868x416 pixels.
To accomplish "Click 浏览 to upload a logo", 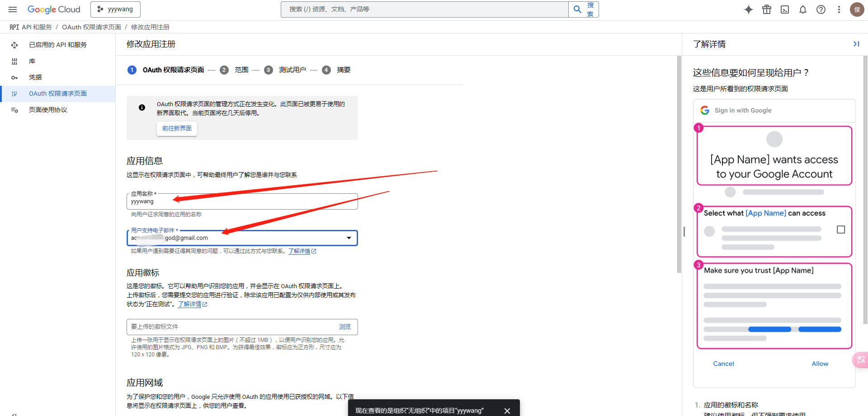I will click(x=345, y=327).
